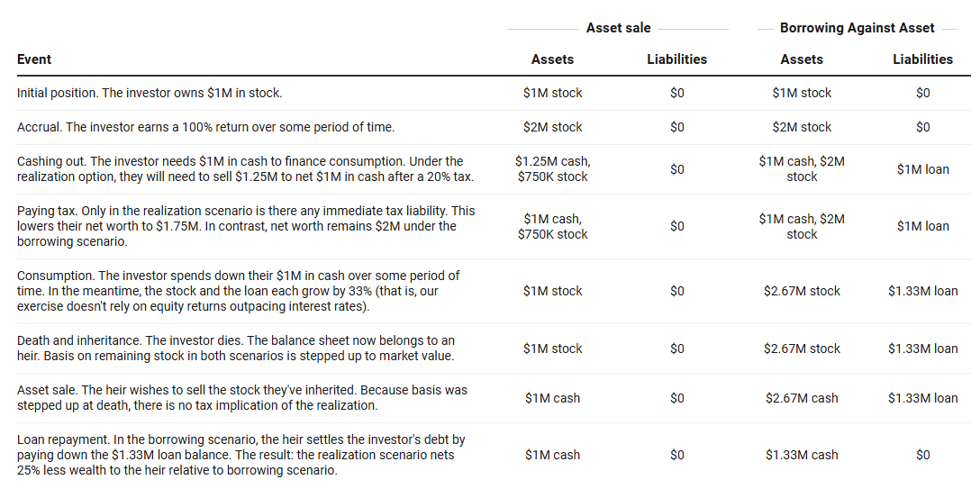The width and height of the screenshot is (980, 489).
Task: Select the Initial position row description
Action: [x=150, y=93]
